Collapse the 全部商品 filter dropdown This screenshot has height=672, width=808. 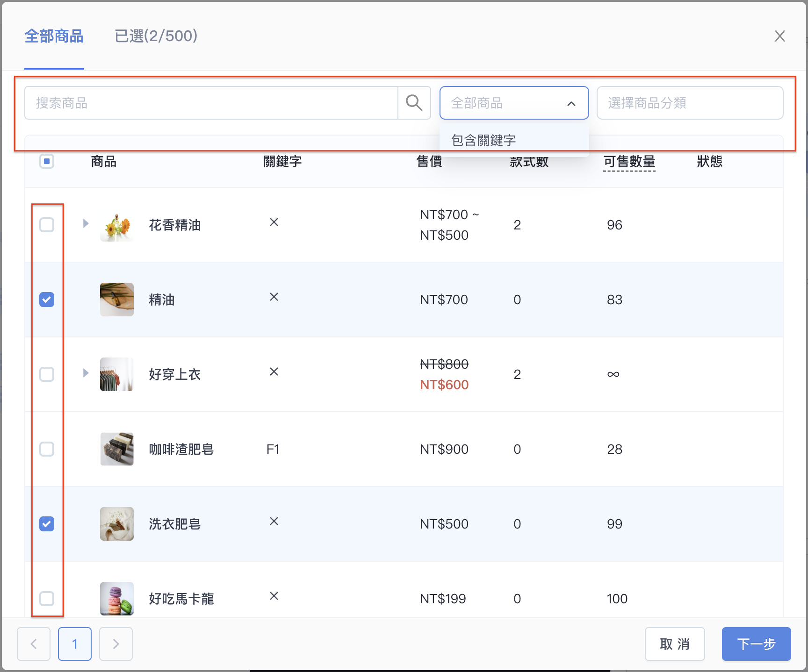click(514, 103)
